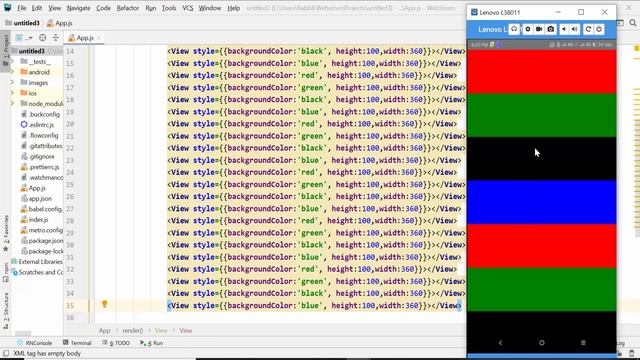Click render() in the editor breadcrumbs
This screenshot has height=360, width=640.
(133, 331)
